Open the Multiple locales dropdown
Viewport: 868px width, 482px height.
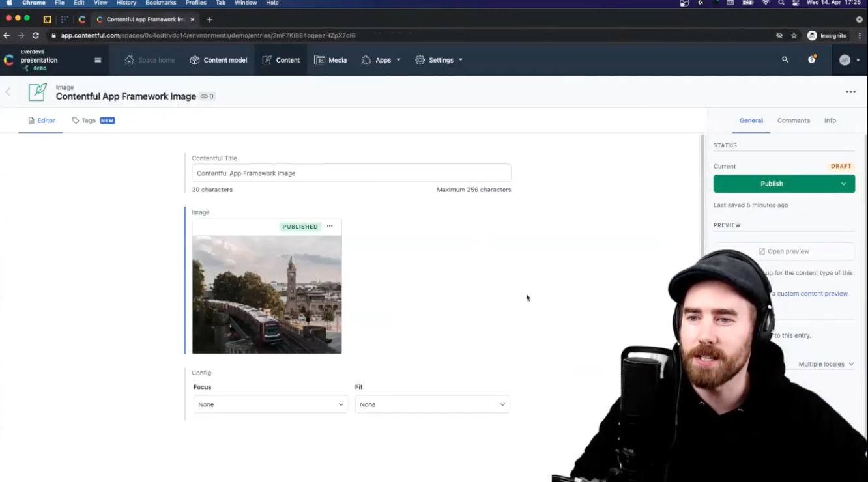pos(826,364)
